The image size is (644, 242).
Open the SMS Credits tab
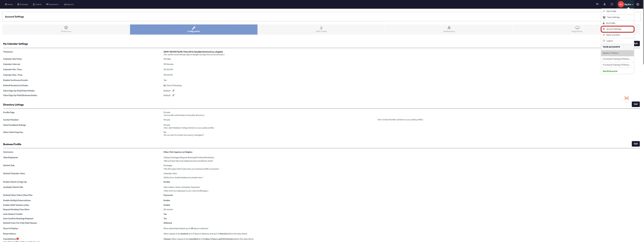click(321, 29)
